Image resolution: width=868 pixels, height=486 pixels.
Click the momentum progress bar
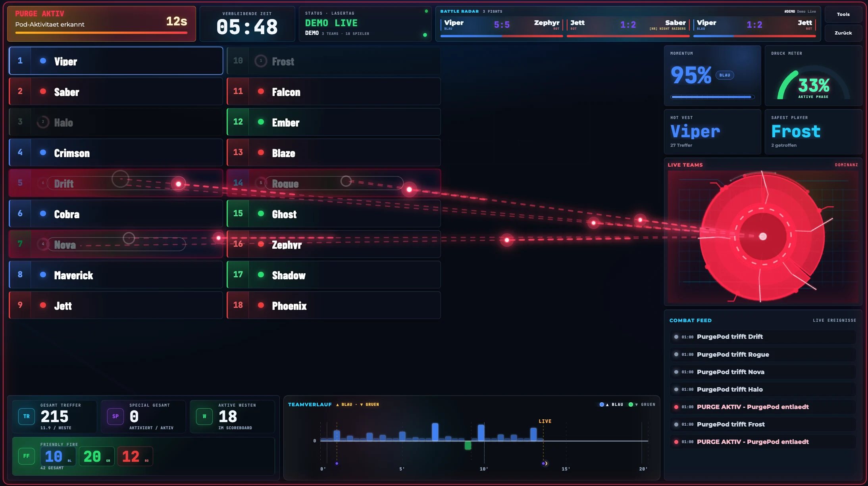pyautogui.click(x=712, y=97)
